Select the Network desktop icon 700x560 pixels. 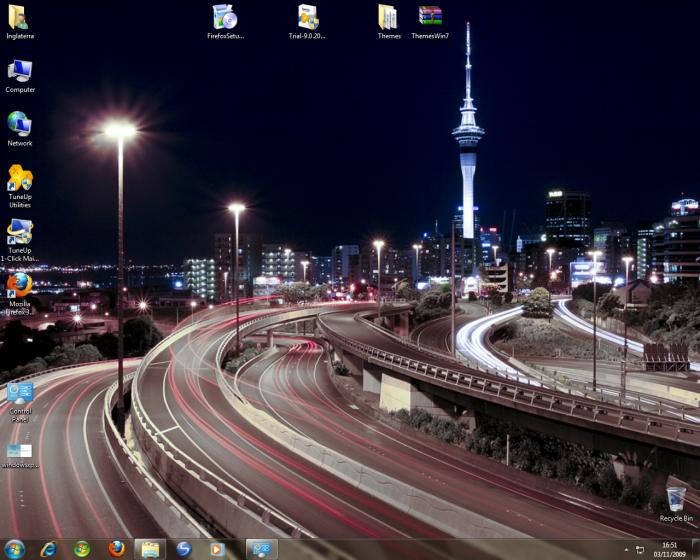(x=19, y=125)
